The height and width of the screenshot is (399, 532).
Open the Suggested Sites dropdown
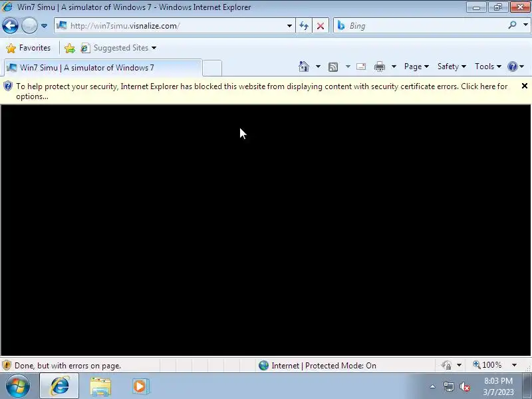pyautogui.click(x=119, y=48)
